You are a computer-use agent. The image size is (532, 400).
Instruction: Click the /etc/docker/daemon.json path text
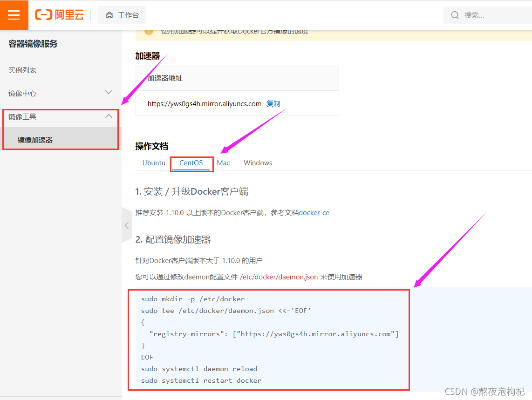click(x=279, y=277)
